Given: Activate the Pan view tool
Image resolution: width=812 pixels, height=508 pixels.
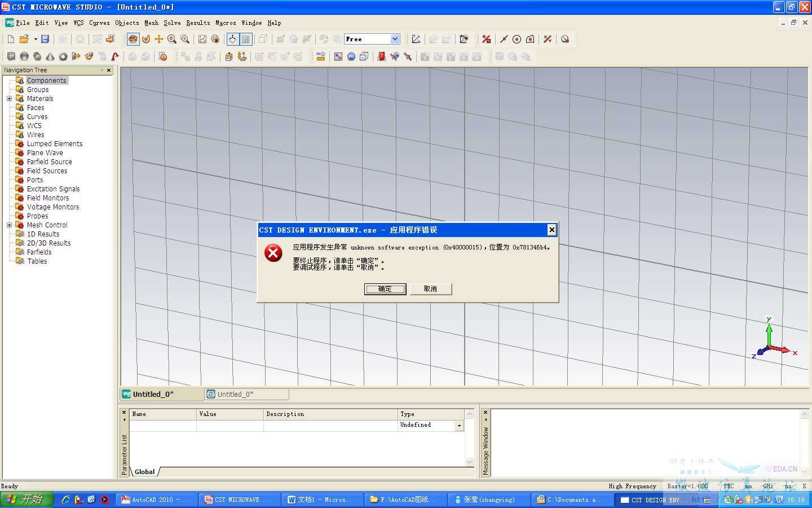Looking at the screenshot, I should click(159, 39).
